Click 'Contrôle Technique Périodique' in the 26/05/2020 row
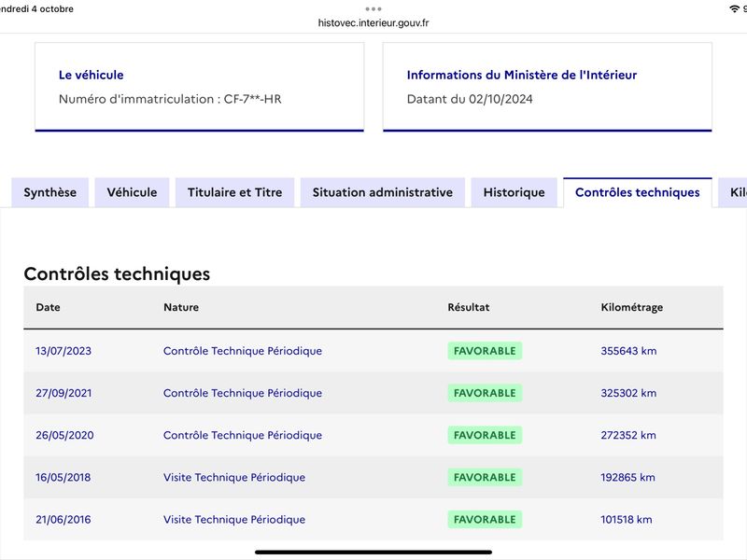747x560 pixels. pyautogui.click(x=243, y=435)
